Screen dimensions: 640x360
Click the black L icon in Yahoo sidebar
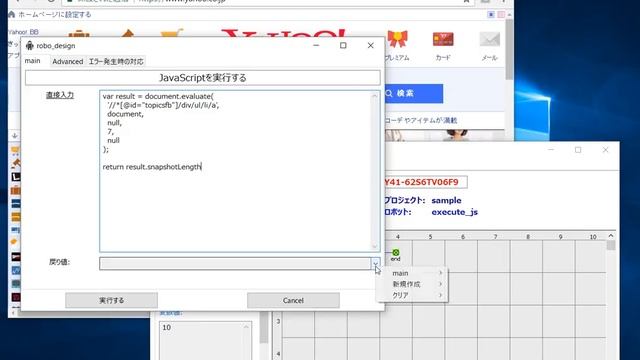[x=16, y=177]
